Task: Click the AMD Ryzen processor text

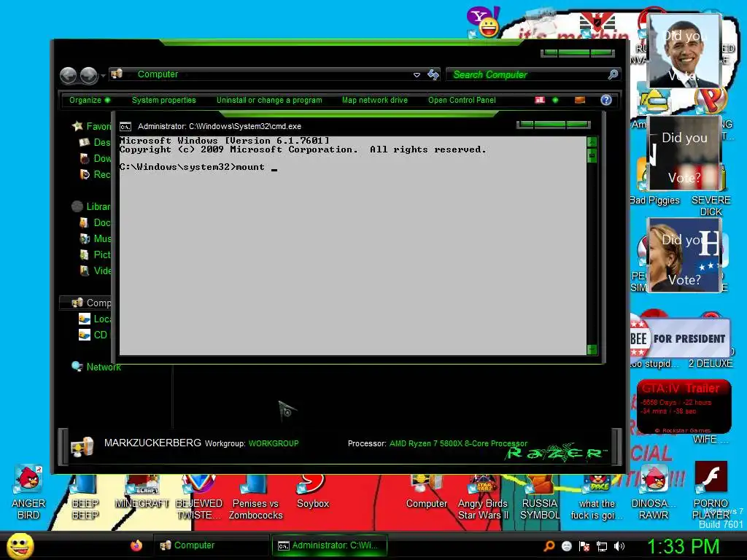Action: click(x=458, y=443)
